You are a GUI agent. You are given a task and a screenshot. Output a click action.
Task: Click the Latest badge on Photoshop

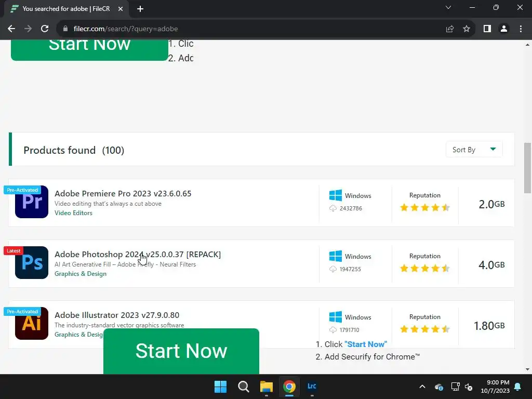tap(14, 251)
